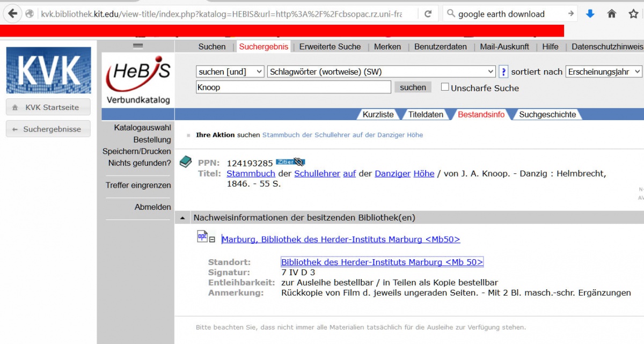Click the Zitier link icon
Viewport: 644px width, 344px height.
point(290,162)
